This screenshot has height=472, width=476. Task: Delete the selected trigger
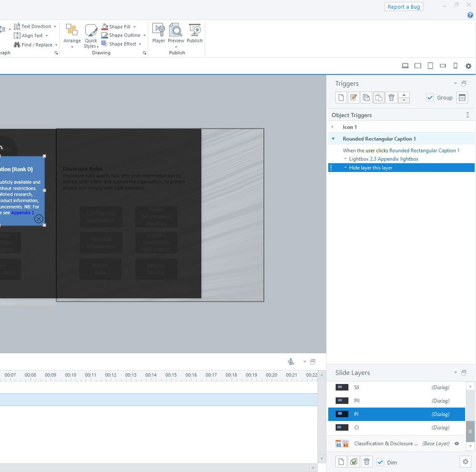(391, 98)
